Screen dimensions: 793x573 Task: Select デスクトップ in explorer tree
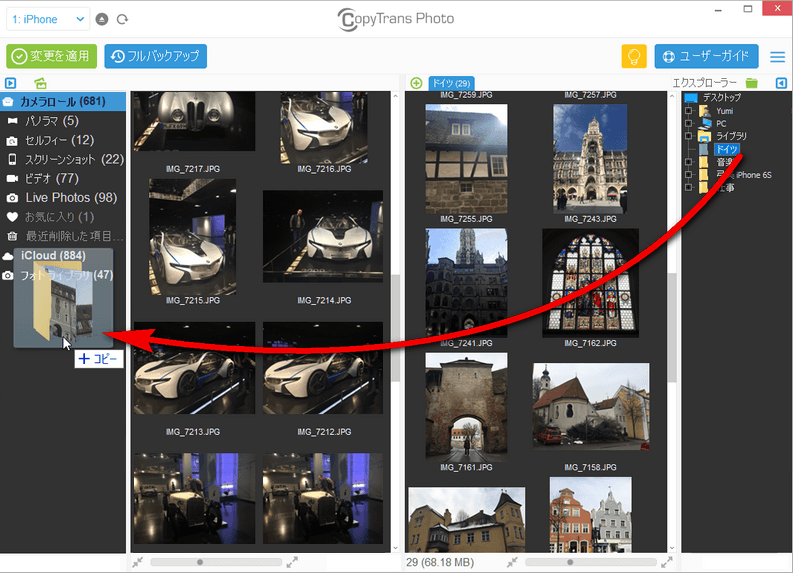tap(721, 97)
